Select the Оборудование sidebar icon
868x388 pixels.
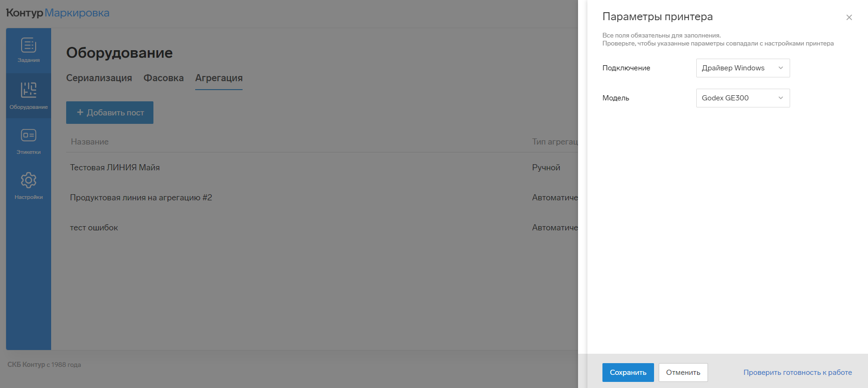coord(29,90)
